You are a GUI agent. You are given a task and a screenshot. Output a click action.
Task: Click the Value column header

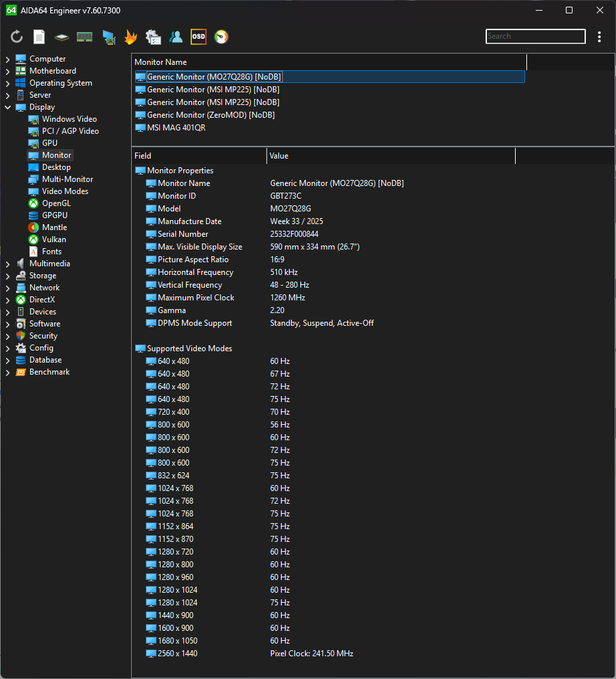tap(391, 156)
